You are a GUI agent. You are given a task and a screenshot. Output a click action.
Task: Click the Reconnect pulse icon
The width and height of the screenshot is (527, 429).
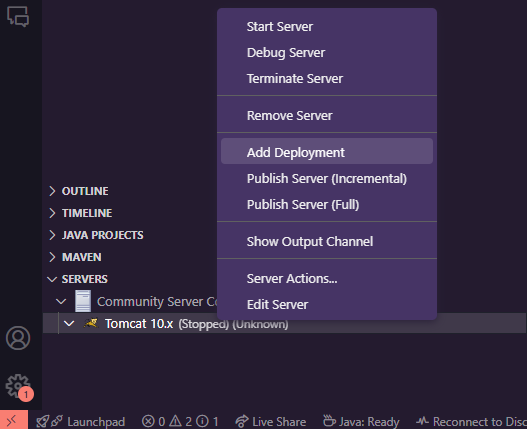click(422, 421)
